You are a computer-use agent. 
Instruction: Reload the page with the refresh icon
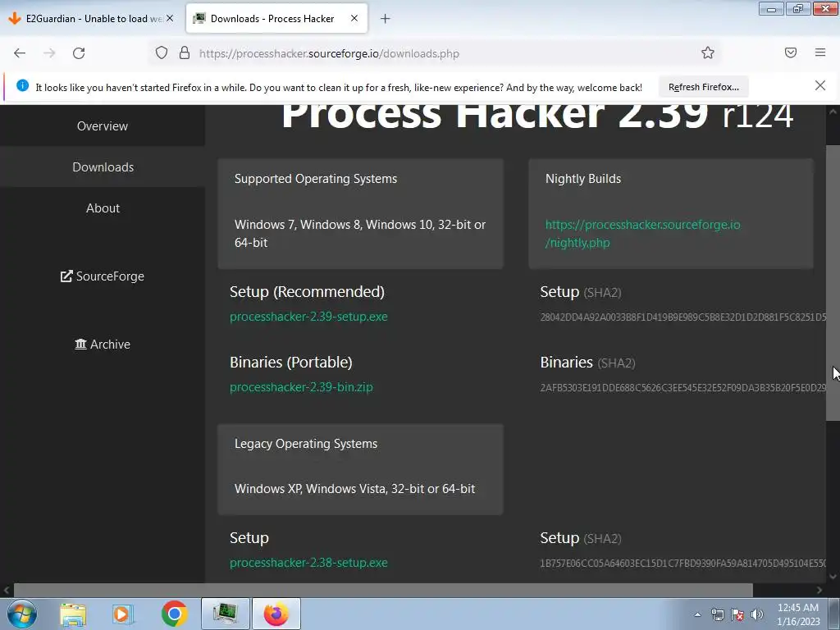tap(79, 53)
